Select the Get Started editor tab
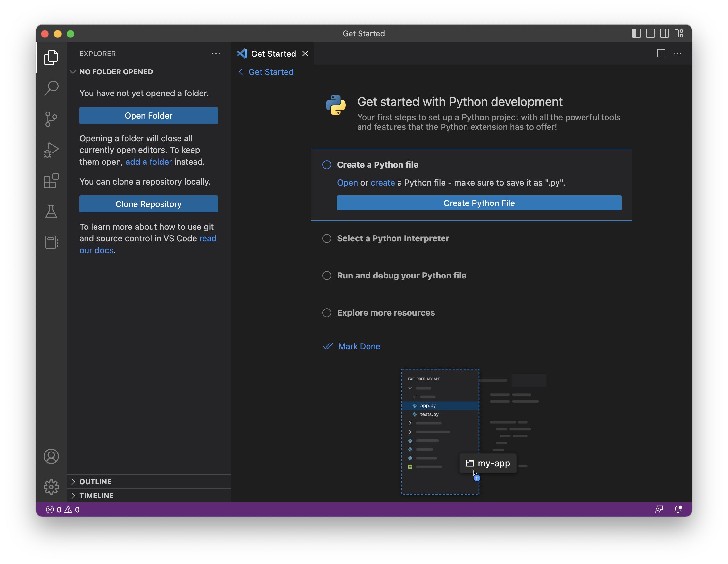This screenshot has width=728, height=564. click(272, 53)
